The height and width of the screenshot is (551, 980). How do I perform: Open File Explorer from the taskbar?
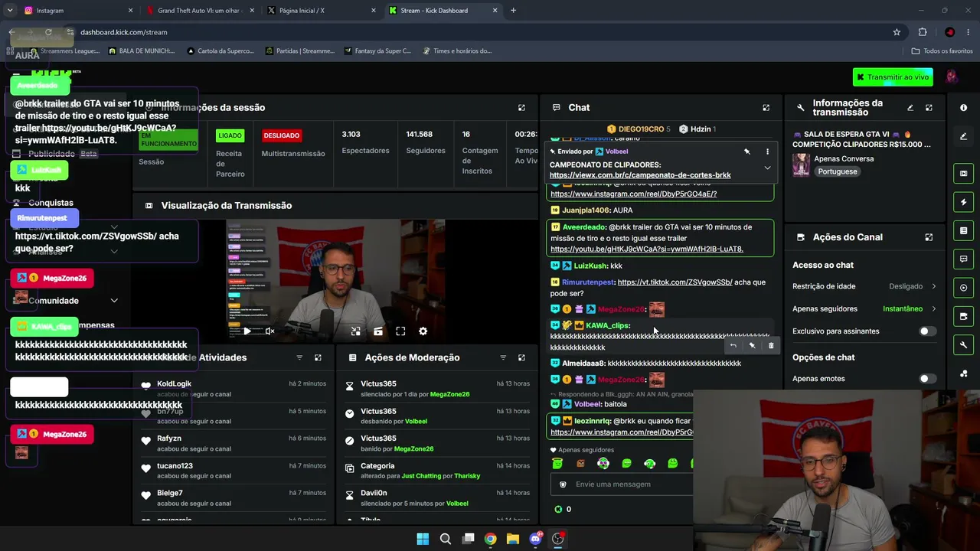coord(513,539)
